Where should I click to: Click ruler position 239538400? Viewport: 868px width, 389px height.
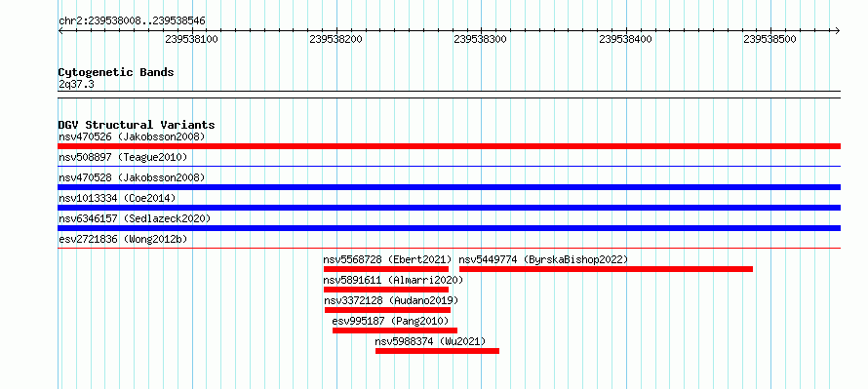pos(625,39)
